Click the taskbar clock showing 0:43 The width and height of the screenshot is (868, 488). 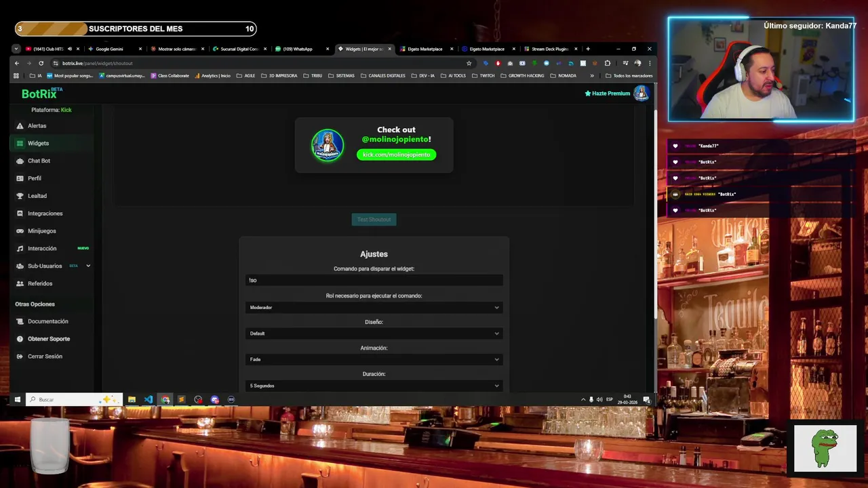[x=627, y=399]
